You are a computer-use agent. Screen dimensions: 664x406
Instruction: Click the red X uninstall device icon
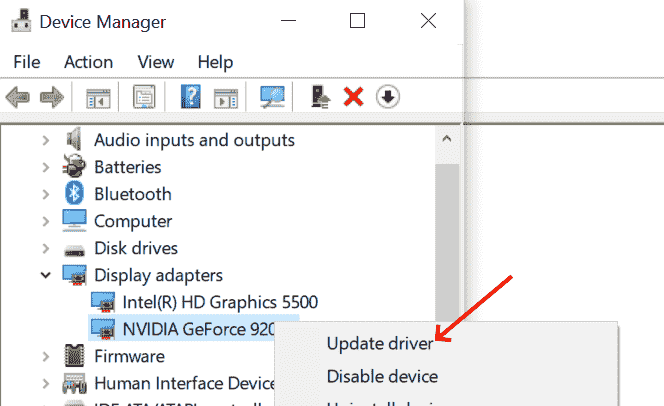[x=352, y=97]
